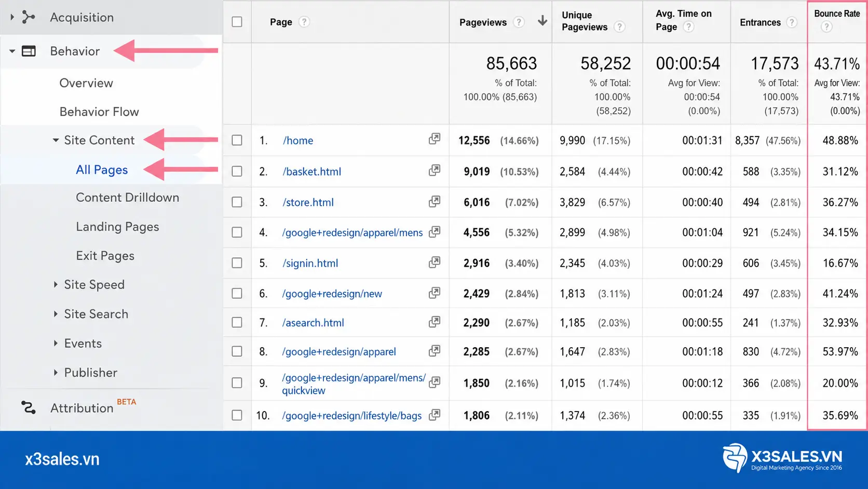868x489 pixels.
Task: Click the Attribution path icon
Action: pos(29,407)
